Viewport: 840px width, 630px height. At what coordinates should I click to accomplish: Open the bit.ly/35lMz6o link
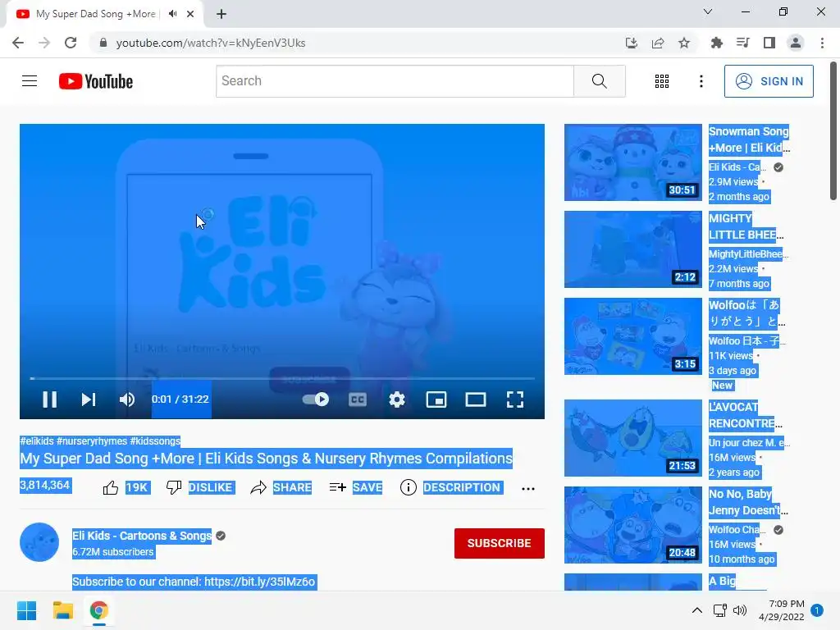point(260,582)
